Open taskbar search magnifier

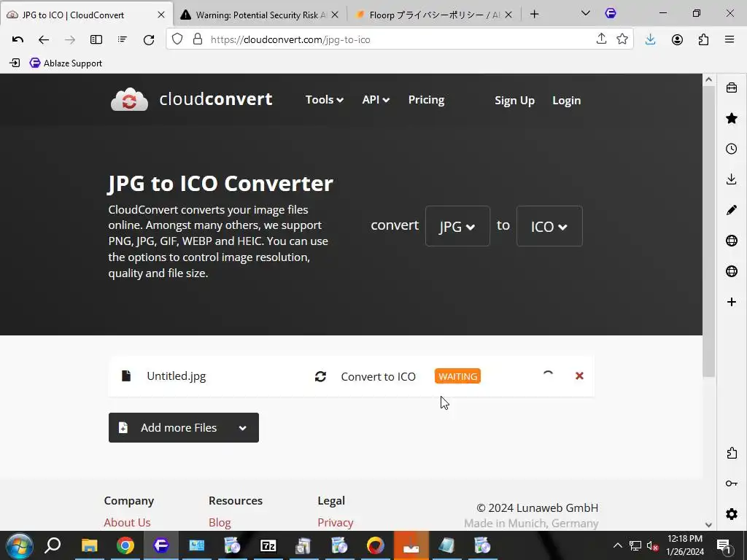pos(53,545)
